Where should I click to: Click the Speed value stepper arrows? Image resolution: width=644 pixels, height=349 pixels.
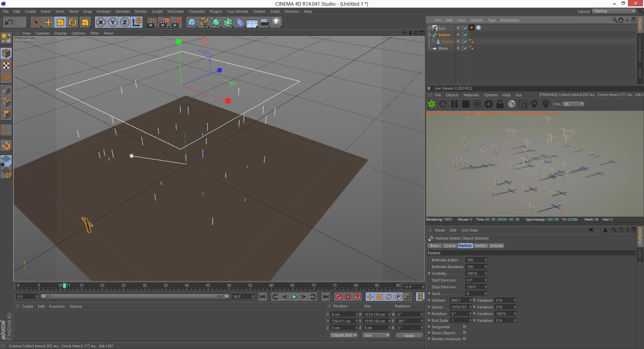pyautogui.click(x=470, y=307)
